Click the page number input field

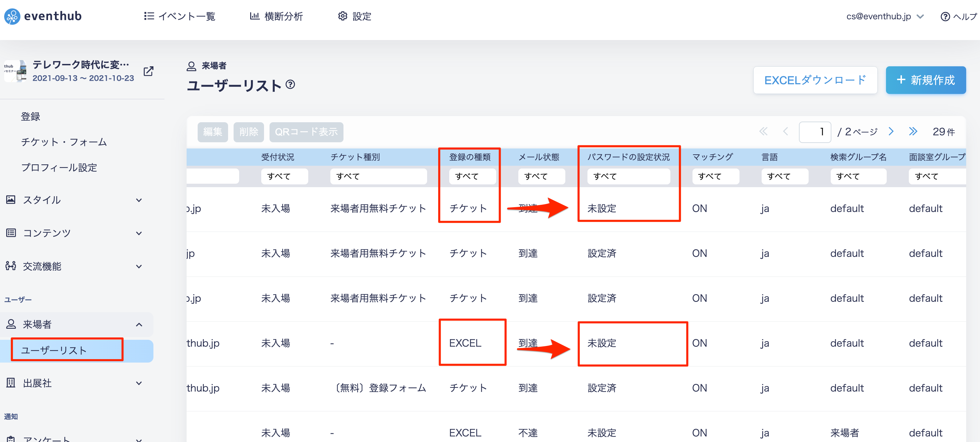pyautogui.click(x=814, y=132)
